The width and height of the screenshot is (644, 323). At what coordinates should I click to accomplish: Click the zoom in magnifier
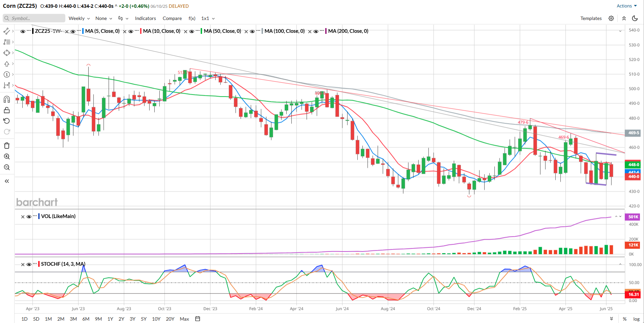pos(7,156)
